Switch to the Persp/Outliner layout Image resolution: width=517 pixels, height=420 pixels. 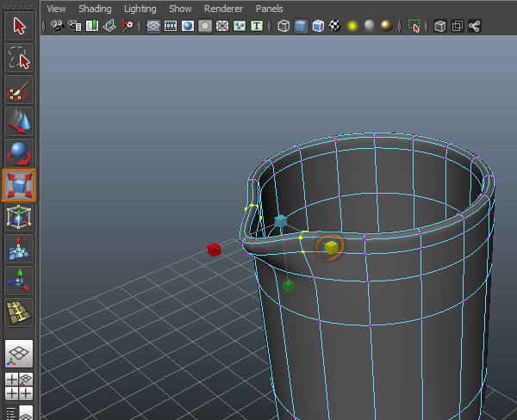coord(19,413)
